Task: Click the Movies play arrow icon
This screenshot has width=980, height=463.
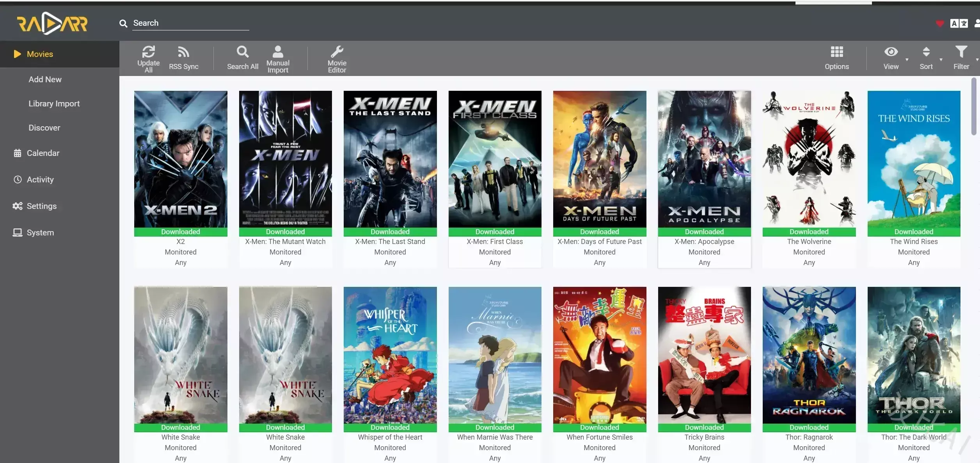Action: [x=18, y=54]
